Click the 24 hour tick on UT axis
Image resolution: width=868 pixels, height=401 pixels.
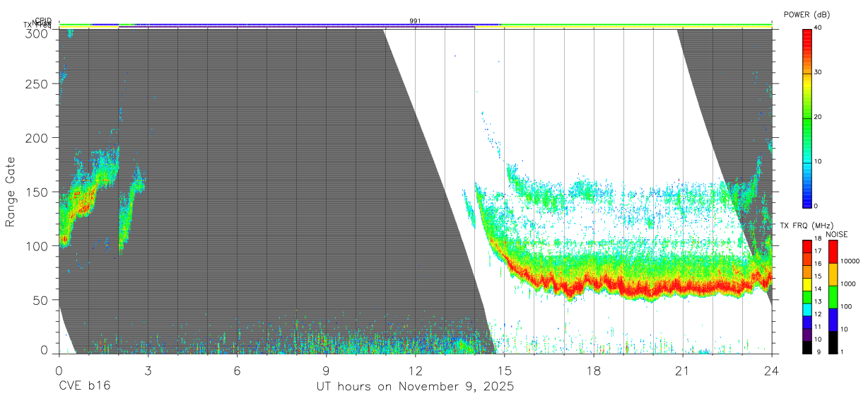coord(772,370)
